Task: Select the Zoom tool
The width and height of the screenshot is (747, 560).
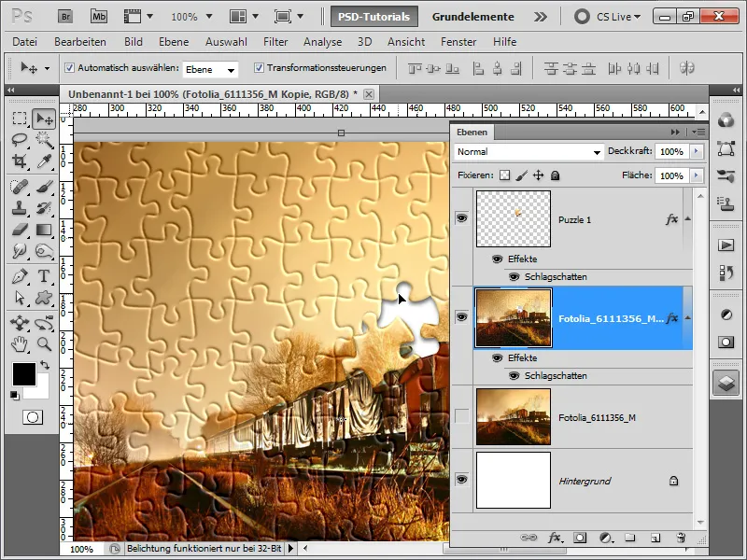Action: point(44,344)
